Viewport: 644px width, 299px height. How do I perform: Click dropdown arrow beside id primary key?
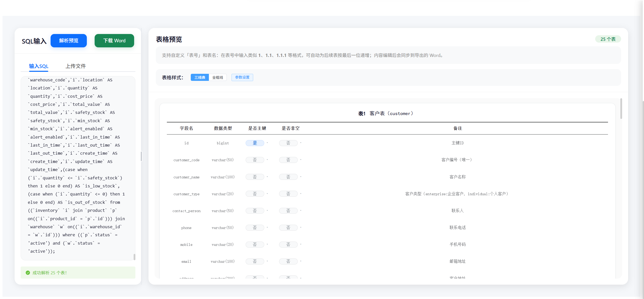coord(267,143)
